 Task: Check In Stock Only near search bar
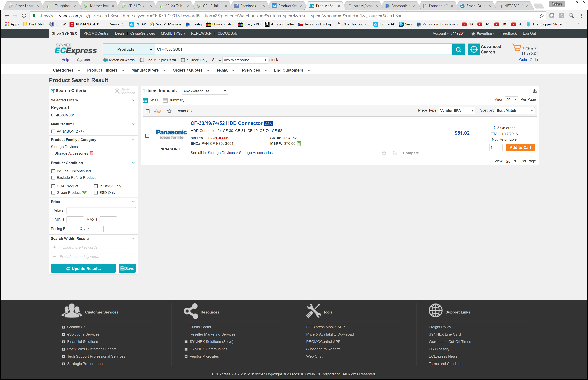click(x=183, y=60)
